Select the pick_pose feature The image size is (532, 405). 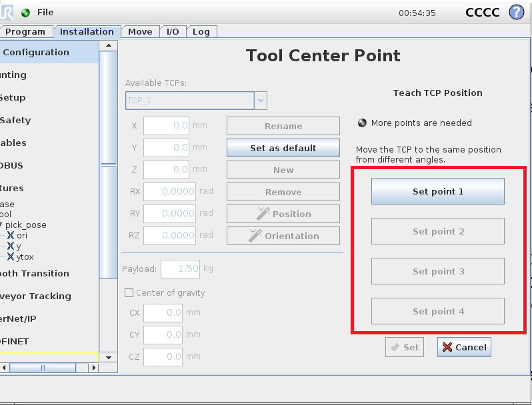pos(26,224)
